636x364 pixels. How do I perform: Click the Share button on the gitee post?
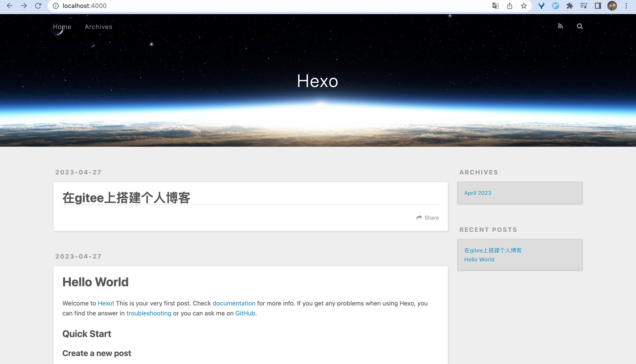click(428, 218)
